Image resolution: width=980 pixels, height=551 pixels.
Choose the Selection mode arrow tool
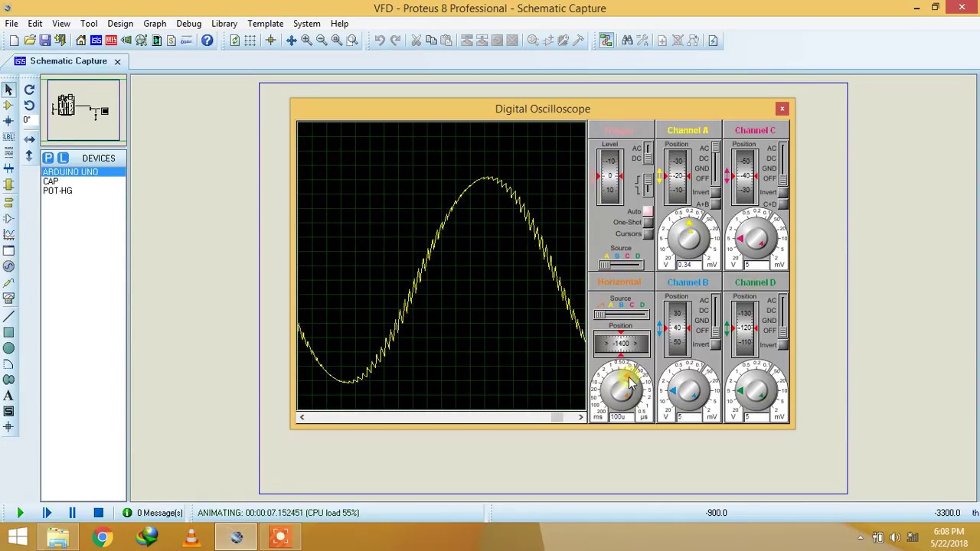8,90
